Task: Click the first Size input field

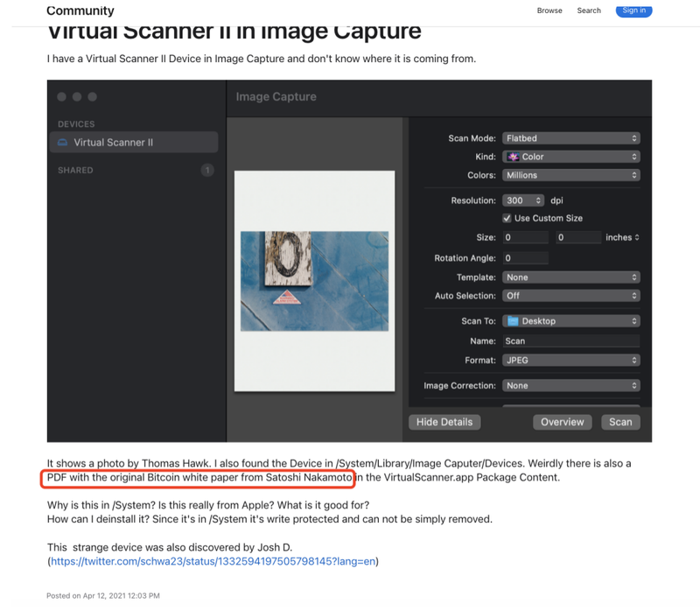Action: point(526,237)
